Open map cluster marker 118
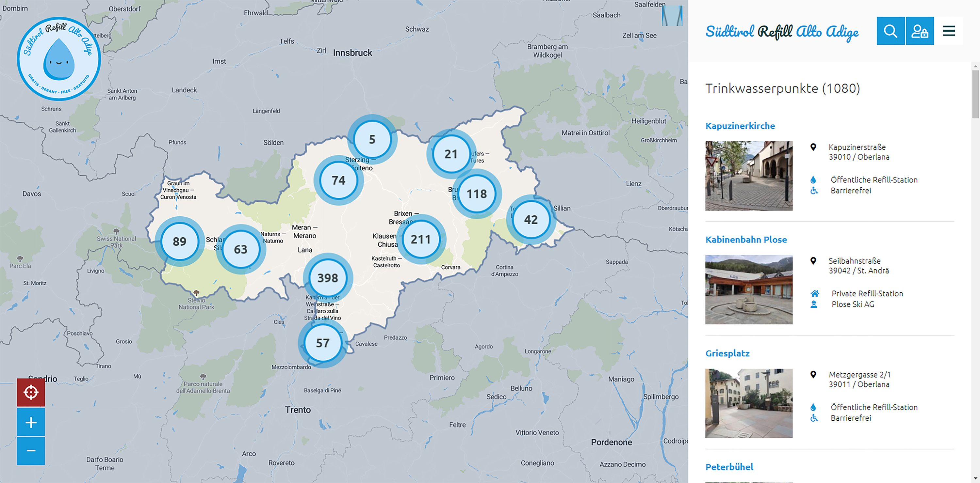 point(477,194)
